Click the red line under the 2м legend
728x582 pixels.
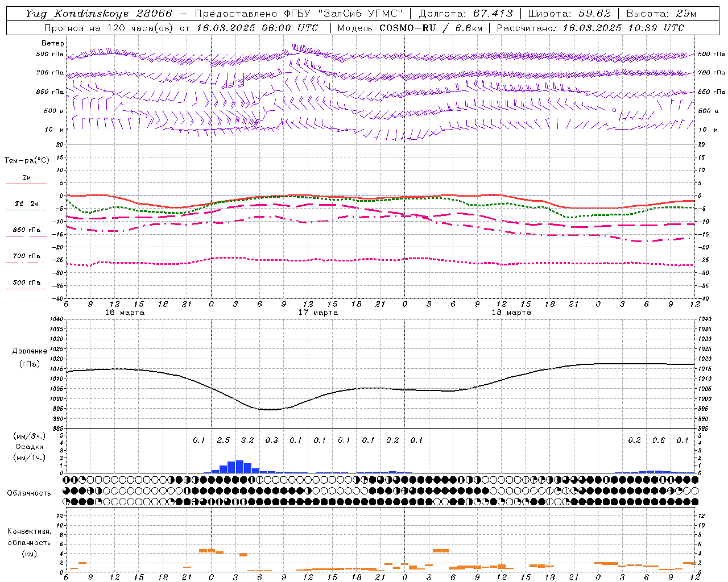point(26,184)
